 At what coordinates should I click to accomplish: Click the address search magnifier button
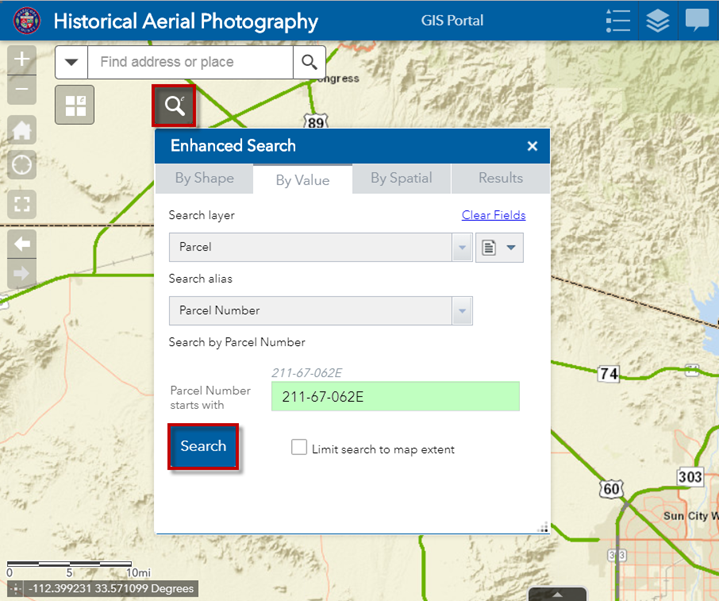coord(309,62)
